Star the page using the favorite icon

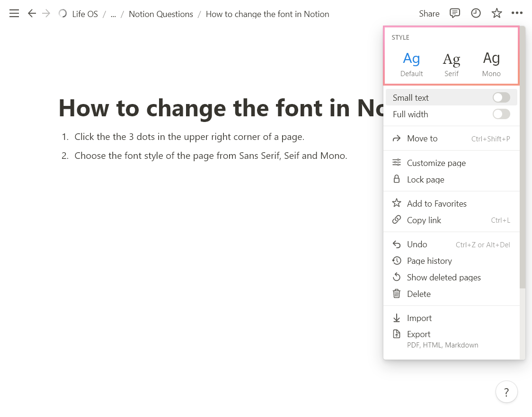pyautogui.click(x=497, y=13)
